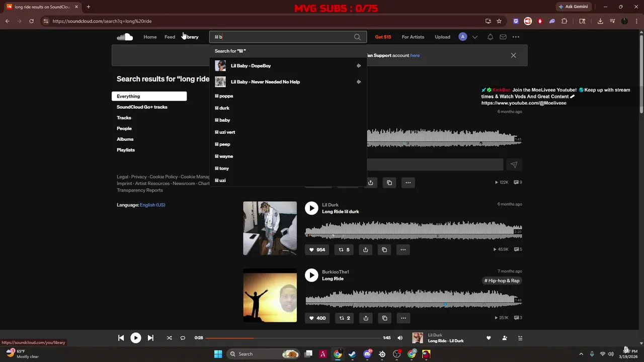644x362 pixels.
Task: Open the Windows Start menu
Action: [x=218, y=354]
